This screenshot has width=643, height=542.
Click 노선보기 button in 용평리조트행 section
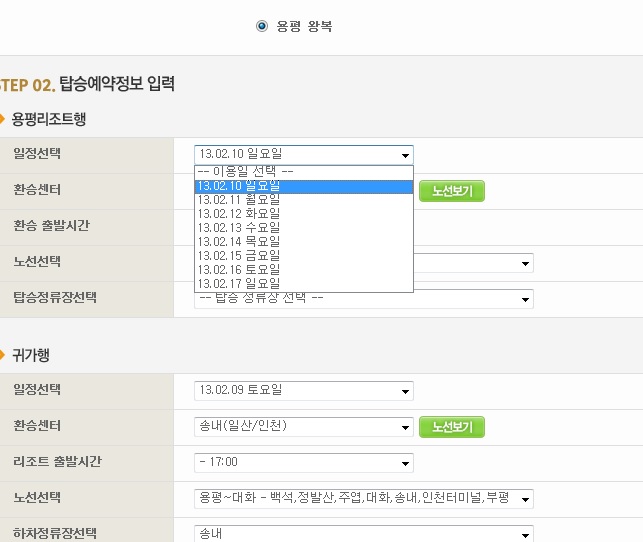[x=451, y=191]
